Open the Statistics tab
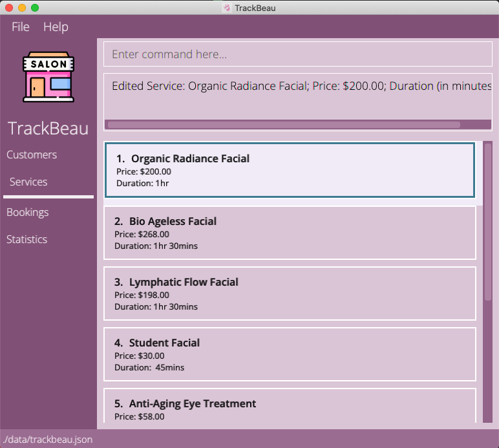 pos(27,239)
